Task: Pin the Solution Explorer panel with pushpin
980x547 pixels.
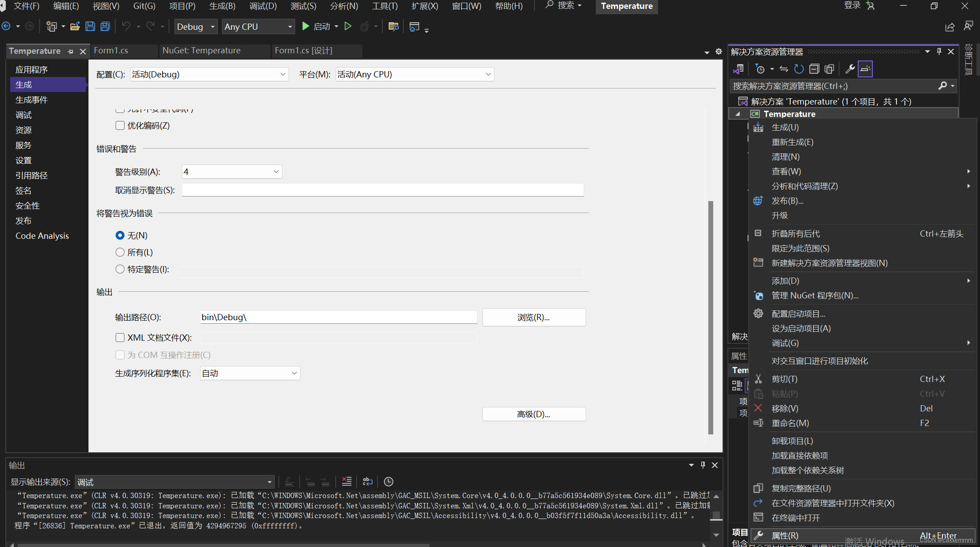Action: point(939,52)
